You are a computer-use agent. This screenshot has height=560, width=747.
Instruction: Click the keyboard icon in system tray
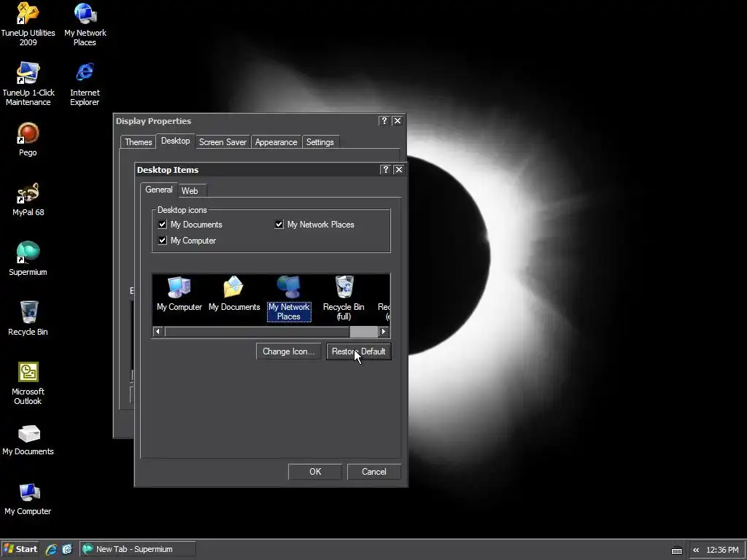pyautogui.click(x=676, y=550)
